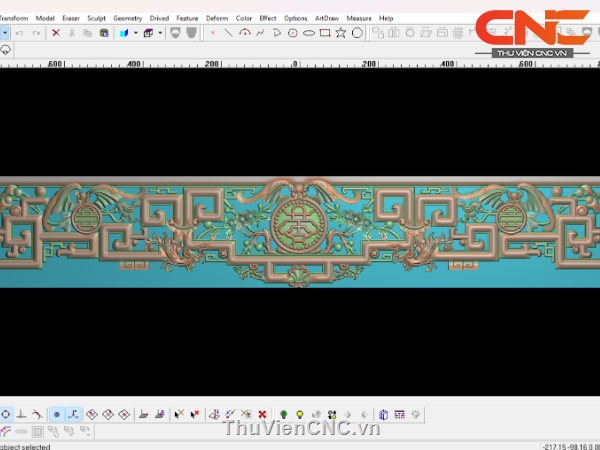Click the red X icon in bottom toolbar
The width and height of the screenshot is (600, 450).
[262, 414]
